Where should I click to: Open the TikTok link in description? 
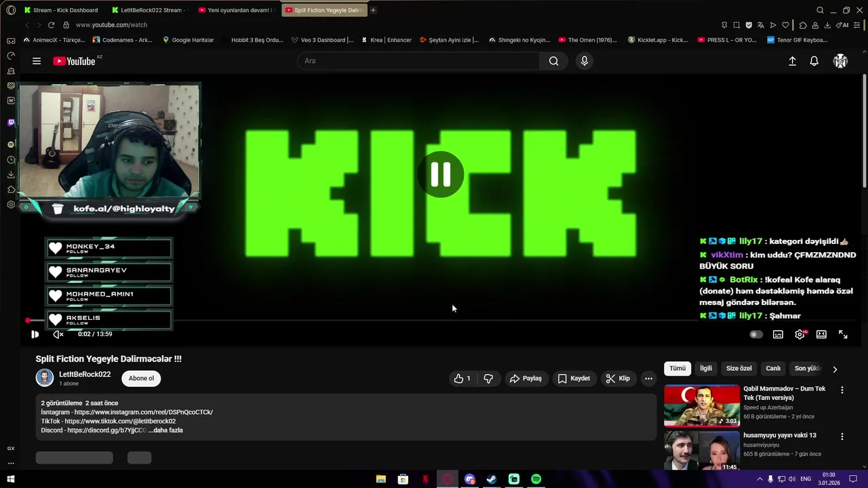click(x=120, y=421)
